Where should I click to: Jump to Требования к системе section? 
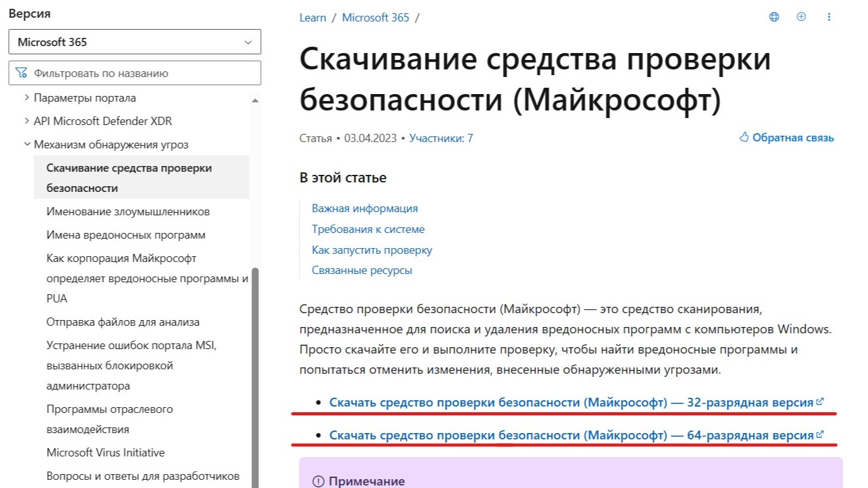[x=368, y=229]
